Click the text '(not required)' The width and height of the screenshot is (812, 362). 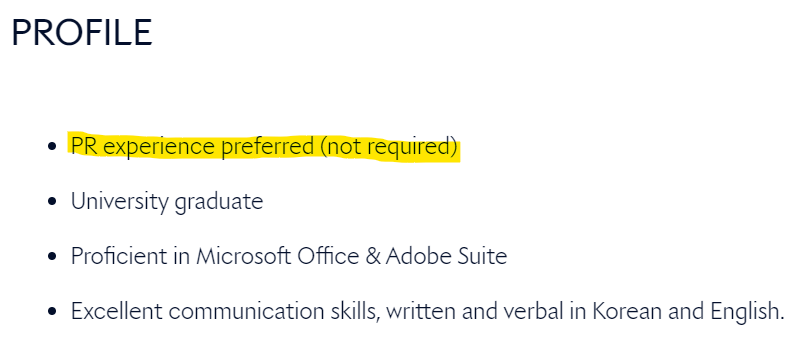(x=388, y=147)
